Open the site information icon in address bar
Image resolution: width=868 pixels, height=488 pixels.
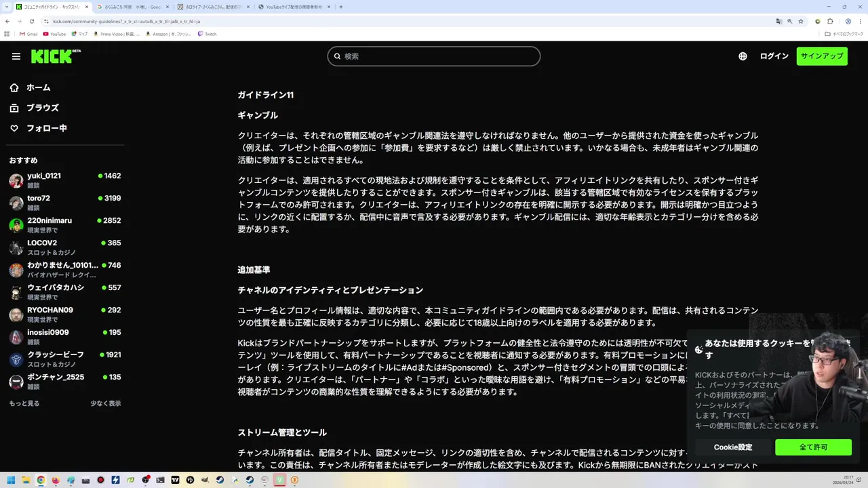47,21
